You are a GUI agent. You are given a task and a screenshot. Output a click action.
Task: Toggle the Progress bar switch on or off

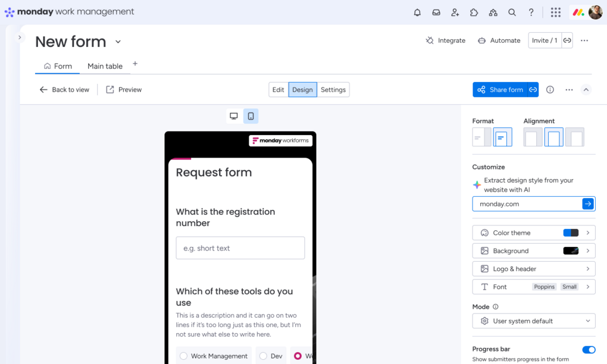pyautogui.click(x=589, y=350)
